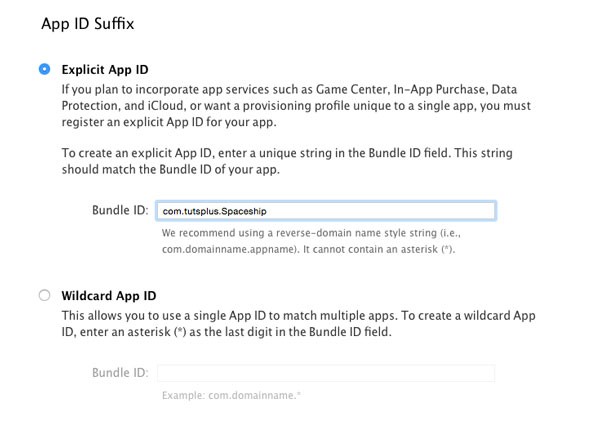The image size is (600, 432).
Task: Click the Explicit App ID bold label
Action: pyautogui.click(x=105, y=70)
